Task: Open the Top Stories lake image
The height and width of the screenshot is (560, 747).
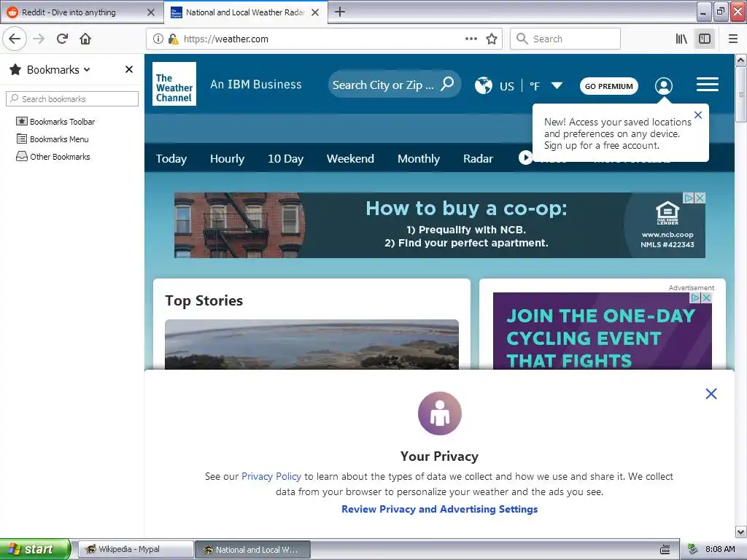Action: click(x=311, y=344)
